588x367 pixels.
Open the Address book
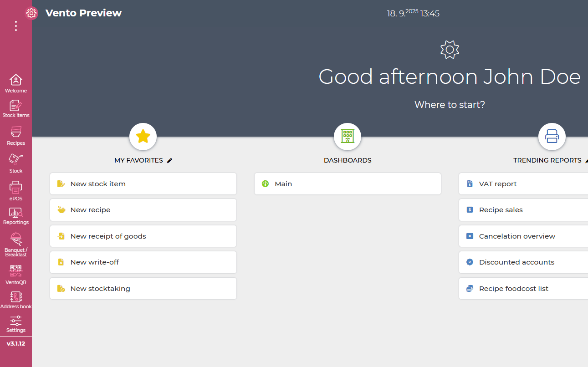click(16, 300)
